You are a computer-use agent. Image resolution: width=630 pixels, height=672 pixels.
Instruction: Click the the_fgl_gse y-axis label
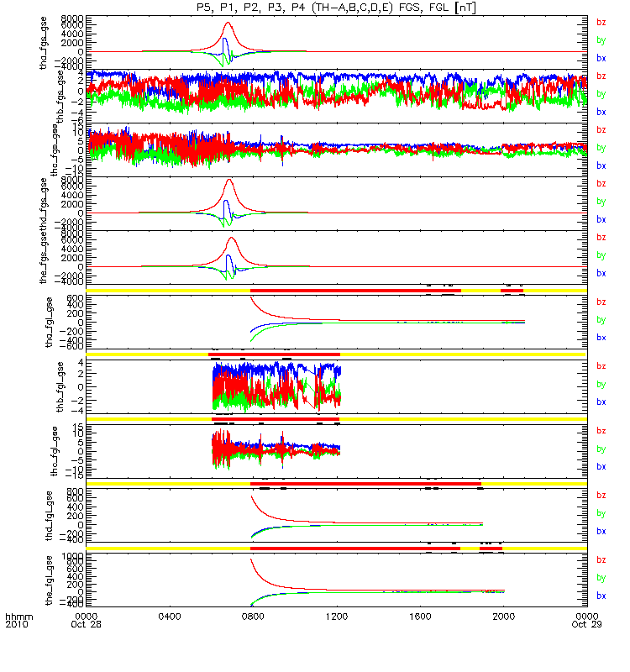coord(50,580)
